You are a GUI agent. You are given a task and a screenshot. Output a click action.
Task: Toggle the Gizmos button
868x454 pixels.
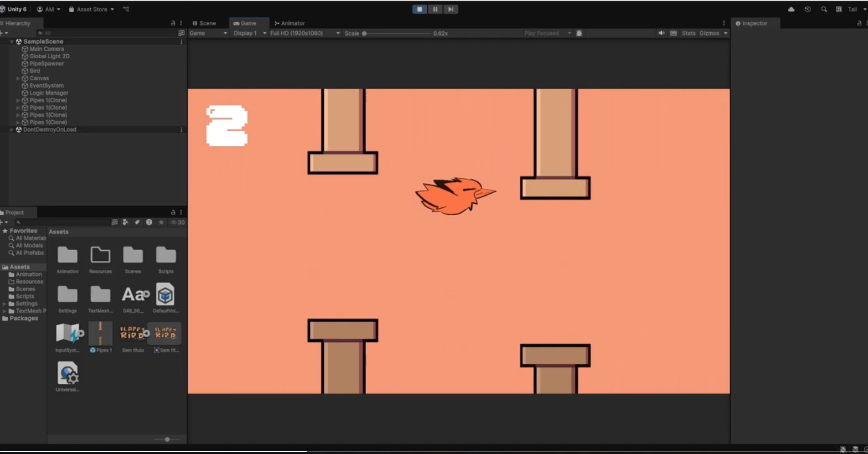pyautogui.click(x=709, y=33)
